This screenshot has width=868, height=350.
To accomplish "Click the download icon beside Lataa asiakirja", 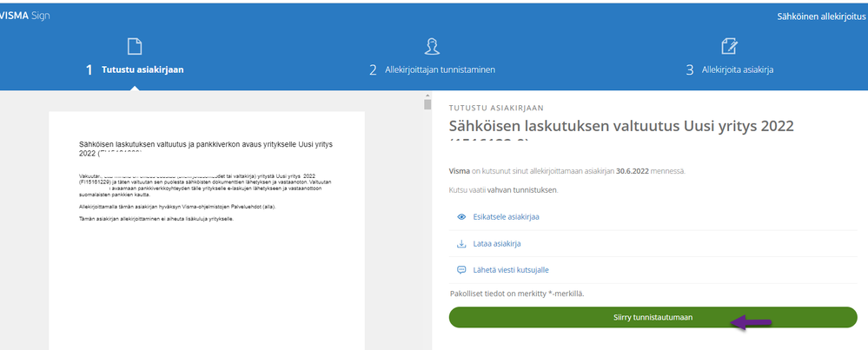I will (x=461, y=244).
